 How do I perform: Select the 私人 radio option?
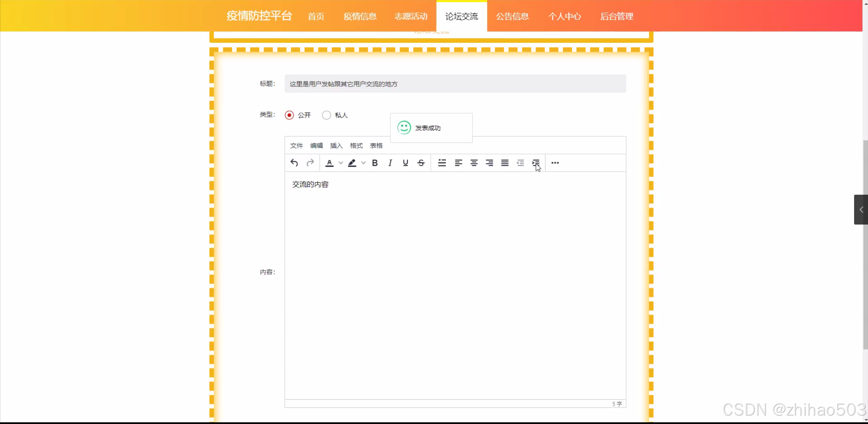coord(326,115)
